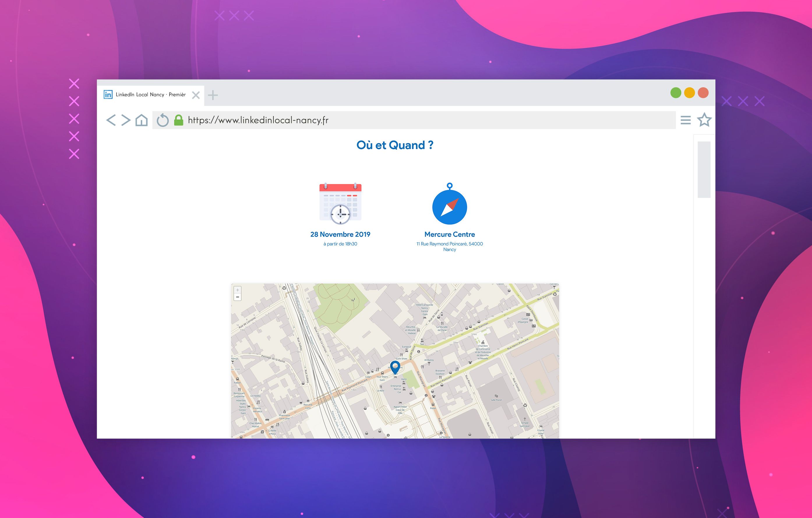Viewport: 812px width, 518px height.
Task: Click the 11 Rue Raymond Poincaré address
Action: pyautogui.click(x=449, y=246)
